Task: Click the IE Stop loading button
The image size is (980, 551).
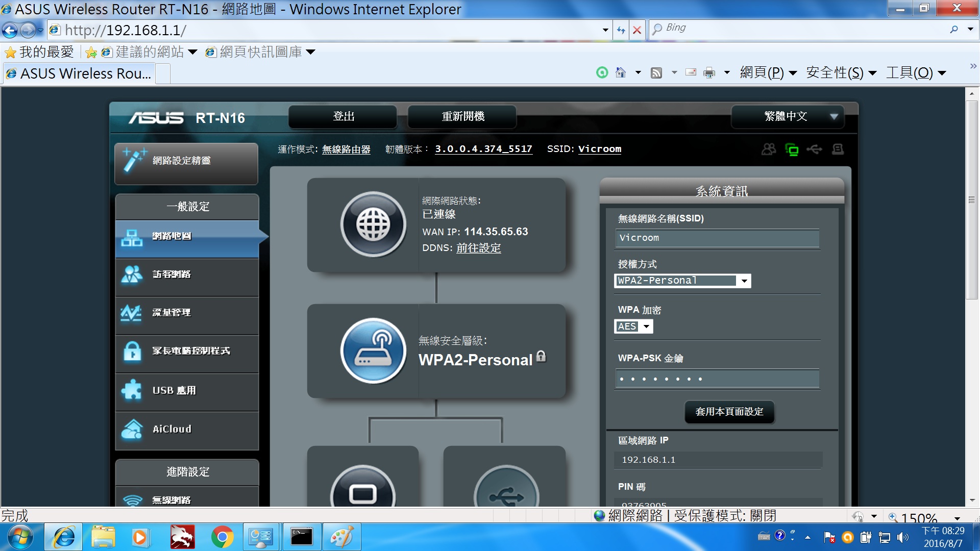Action: click(637, 30)
